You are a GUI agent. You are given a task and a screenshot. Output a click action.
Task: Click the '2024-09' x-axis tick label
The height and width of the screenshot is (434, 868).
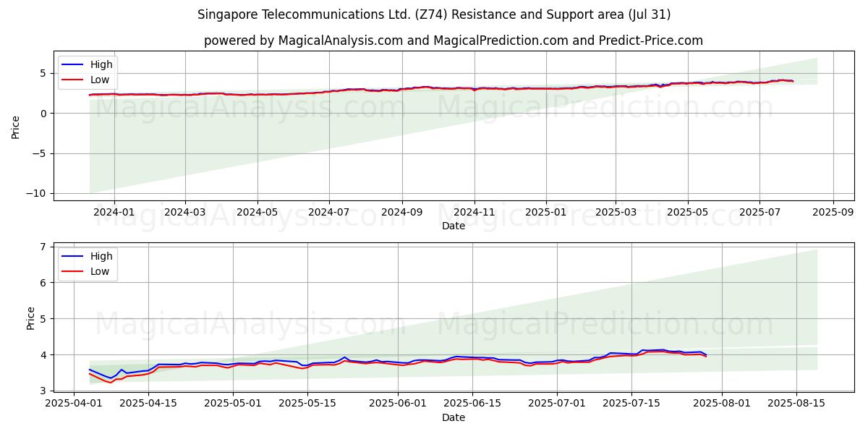[402, 212]
